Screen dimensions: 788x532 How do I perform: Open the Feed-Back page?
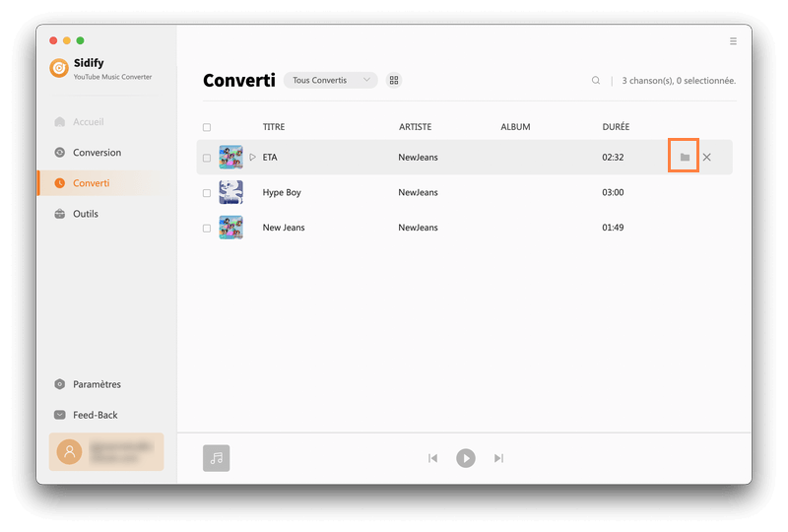tap(95, 415)
